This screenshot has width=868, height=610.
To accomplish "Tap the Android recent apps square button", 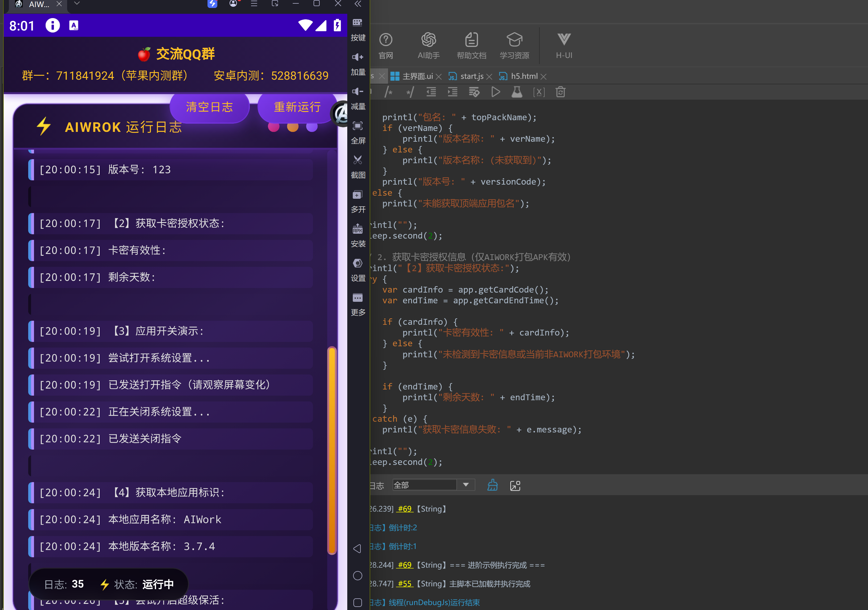I will 358,602.
